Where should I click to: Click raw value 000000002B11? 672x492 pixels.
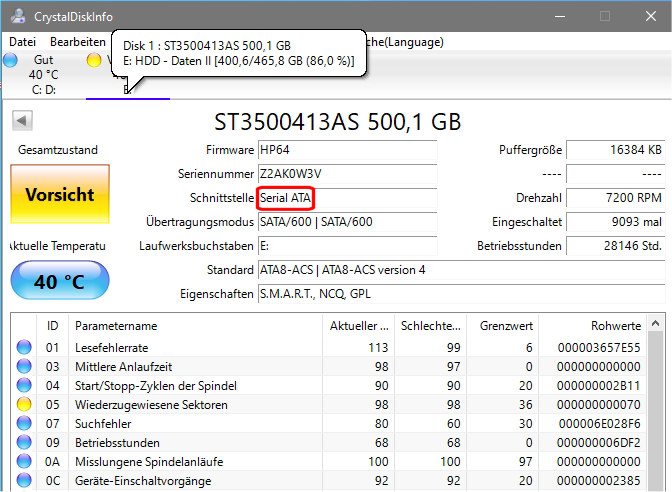pos(599,386)
